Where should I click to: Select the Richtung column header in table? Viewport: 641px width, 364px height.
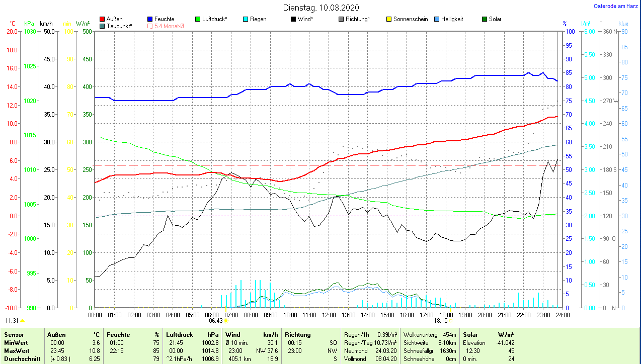[x=298, y=334]
